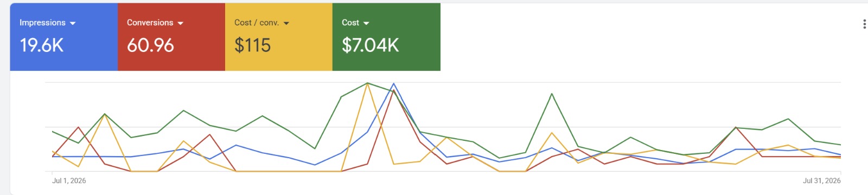
Task: Click the Impressions label in the blue card
Action: click(42, 23)
